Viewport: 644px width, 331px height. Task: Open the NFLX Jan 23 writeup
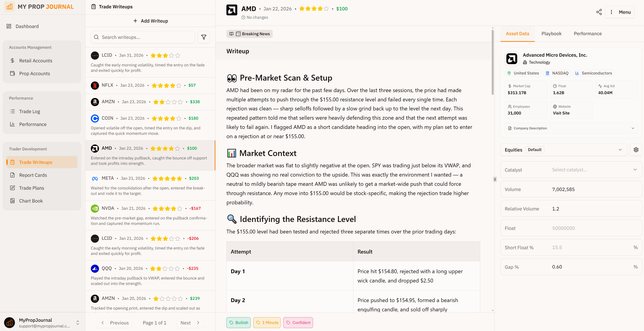click(150, 85)
